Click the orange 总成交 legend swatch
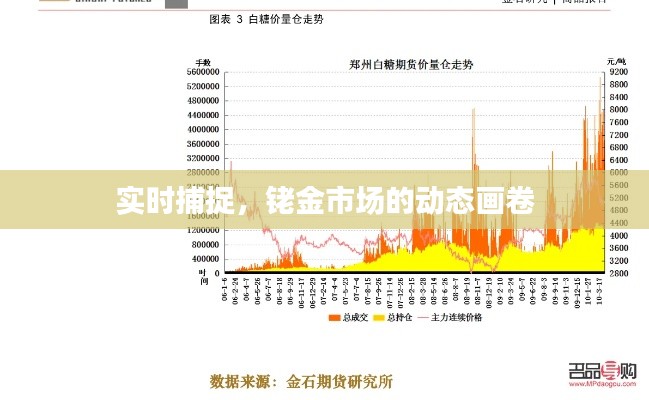 pos(332,318)
